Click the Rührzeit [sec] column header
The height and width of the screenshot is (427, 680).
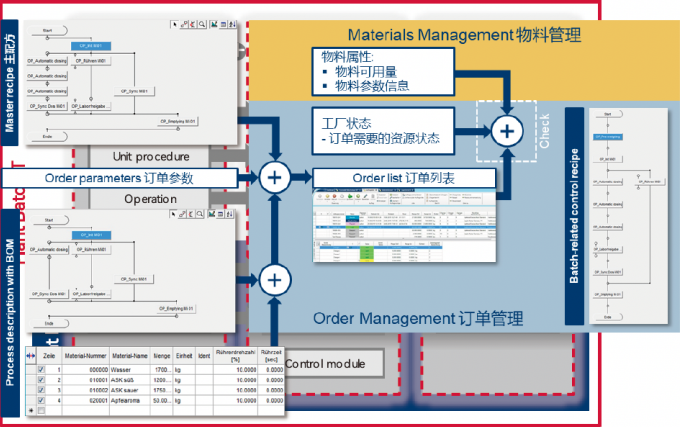click(x=271, y=356)
